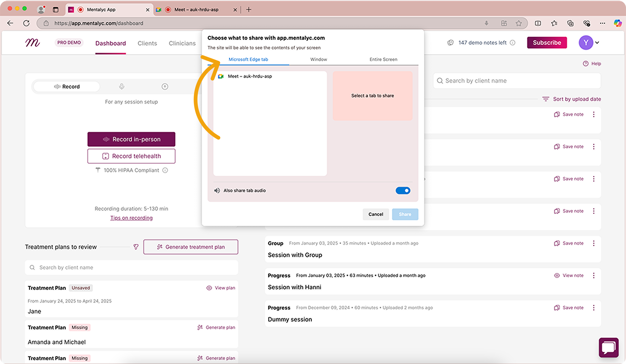Click the site info lock icon
The height and width of the screenshot is (364, 626).
(46, 23)
